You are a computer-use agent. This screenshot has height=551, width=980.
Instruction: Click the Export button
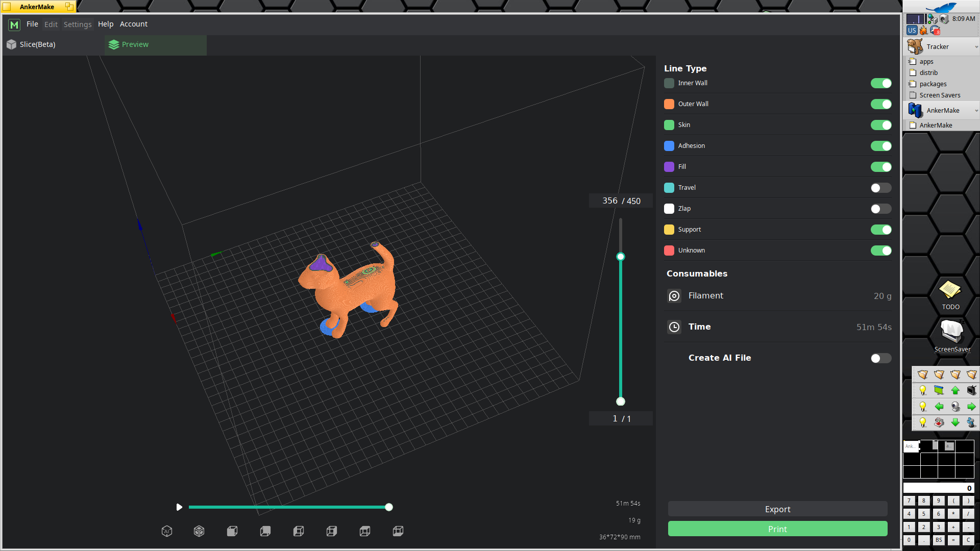(x=777, y=509)
